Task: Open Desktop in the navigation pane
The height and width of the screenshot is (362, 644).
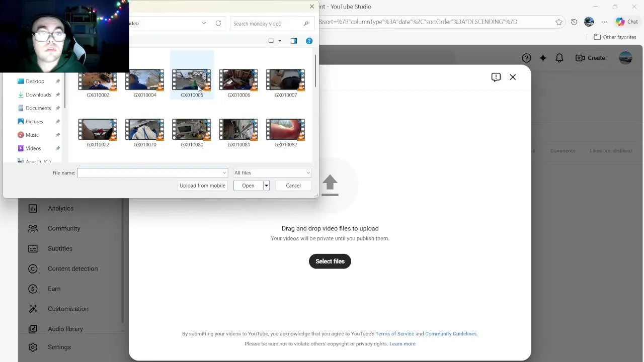Action: [35, 81]
